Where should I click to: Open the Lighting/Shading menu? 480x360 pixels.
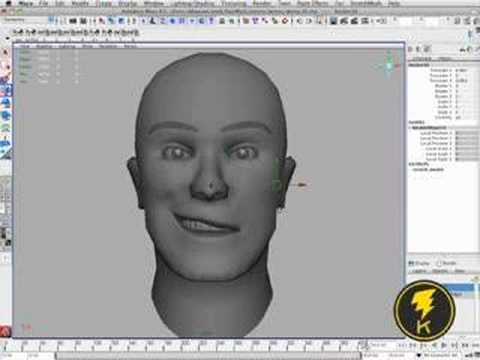click(x=194, y=4)
